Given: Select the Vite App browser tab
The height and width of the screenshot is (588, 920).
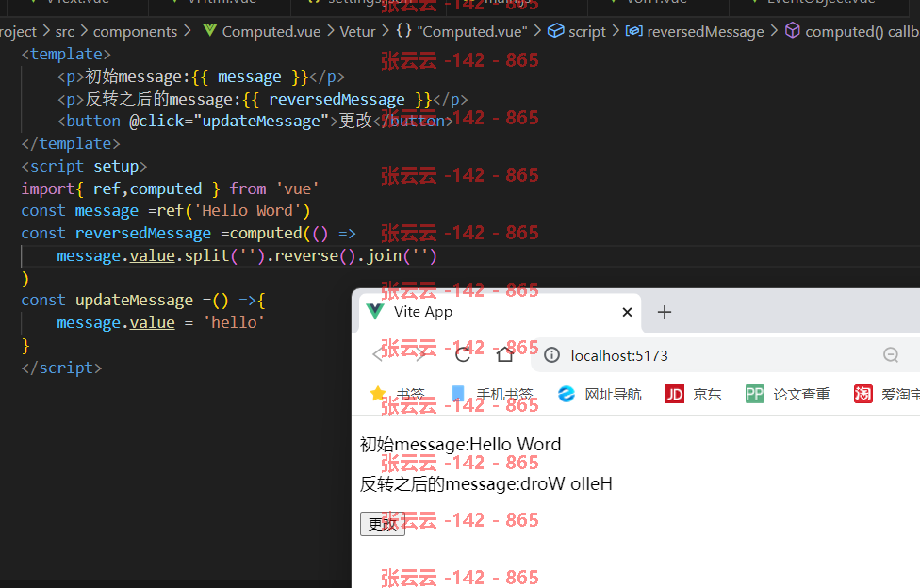Looking at the screenshot, I should [x=500, y=312].
